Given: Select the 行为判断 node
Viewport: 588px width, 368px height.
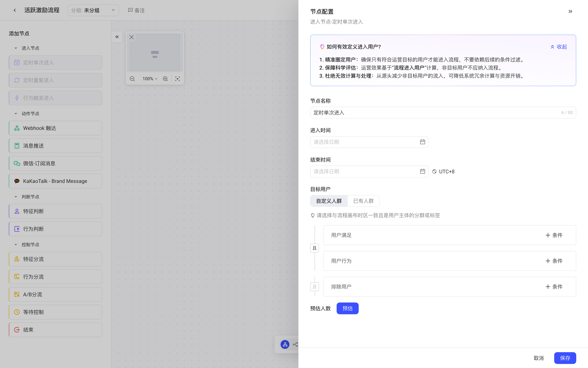Looking at the screenshot, I should pyautogui.click(x=55, y=229).
